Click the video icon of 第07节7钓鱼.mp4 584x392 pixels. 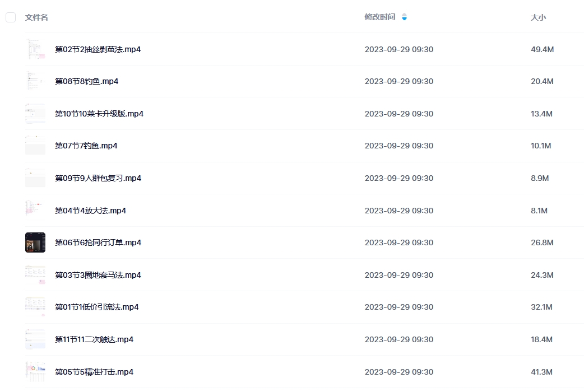point(35,146)
